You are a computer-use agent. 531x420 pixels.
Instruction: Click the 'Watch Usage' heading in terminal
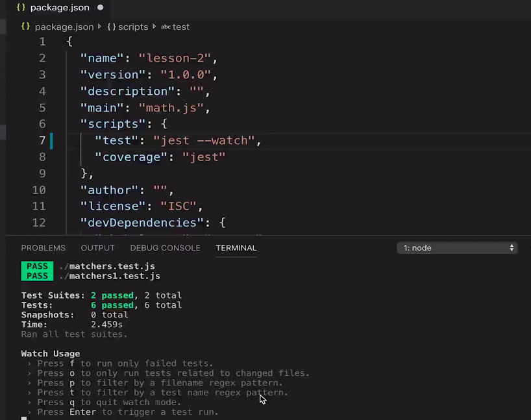pos(51,354)
